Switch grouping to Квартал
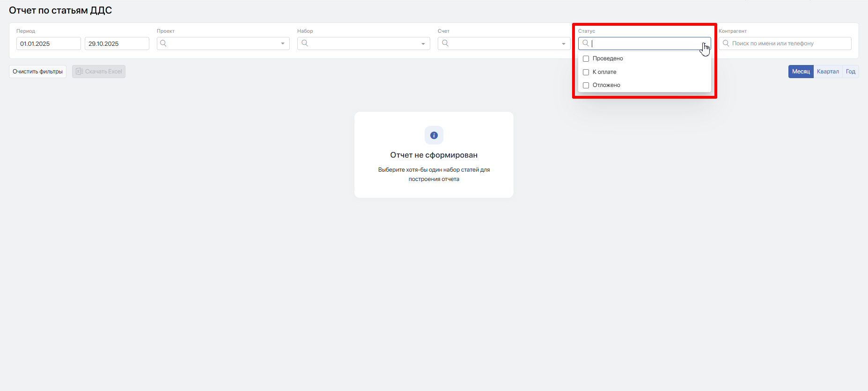The height and width of the screenshot is (391, 868). pyautogui.click(x=828, y=72)
